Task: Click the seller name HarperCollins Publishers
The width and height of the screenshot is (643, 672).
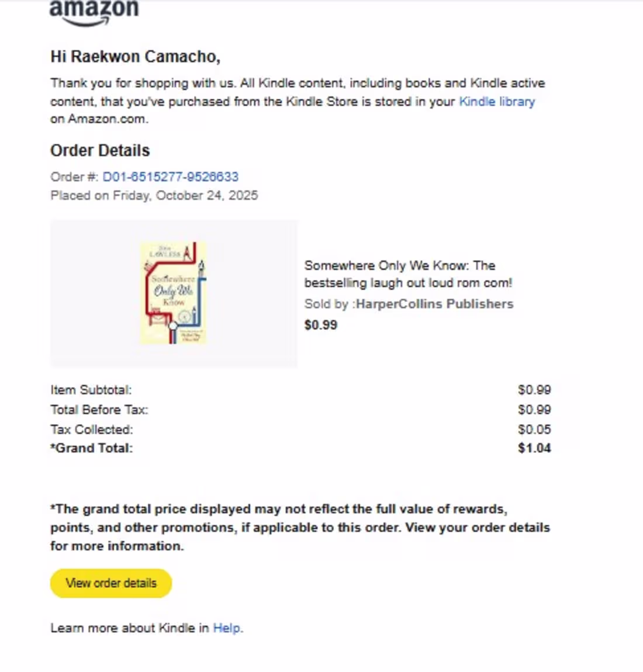Action: 434,304
